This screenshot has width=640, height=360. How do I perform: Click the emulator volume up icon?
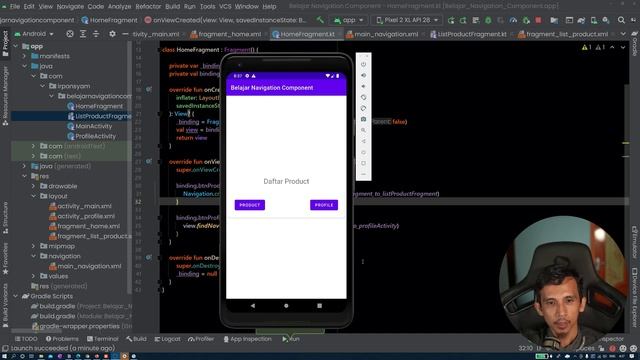363,75
